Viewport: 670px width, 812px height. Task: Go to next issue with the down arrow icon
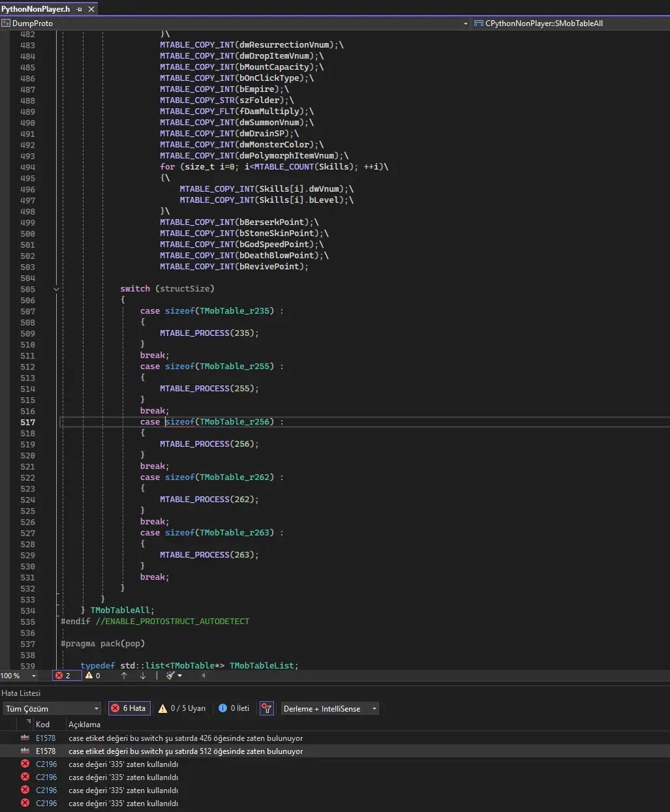tap(143, 675)
